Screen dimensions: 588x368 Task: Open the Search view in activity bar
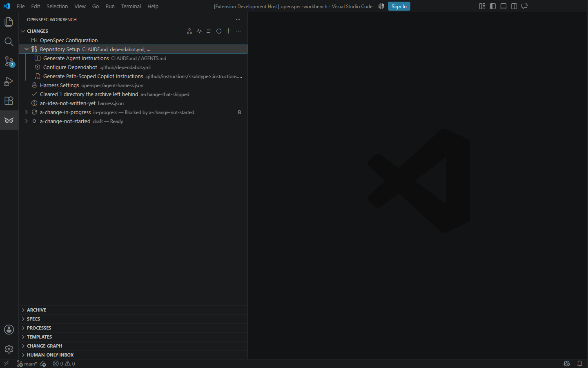coord(9,41)
